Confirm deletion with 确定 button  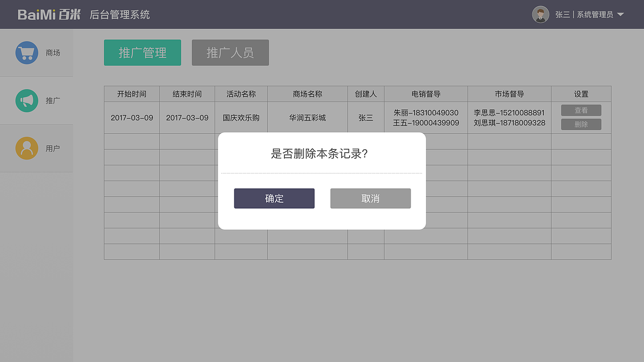point(274,199)
